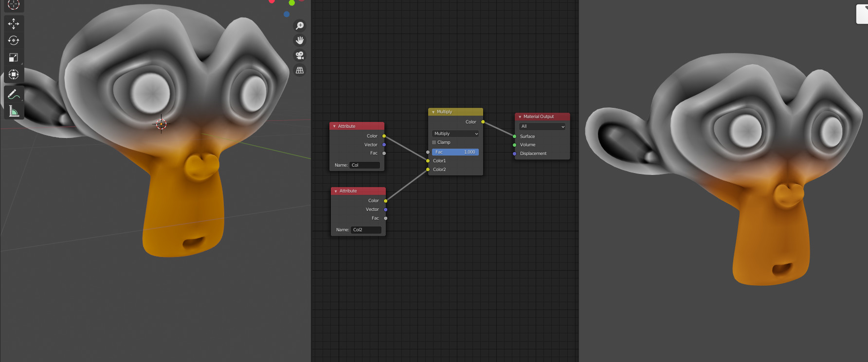Select the Annotate pencil tool
This screenshot has height=362, width=868.
[x=14, y=94]
